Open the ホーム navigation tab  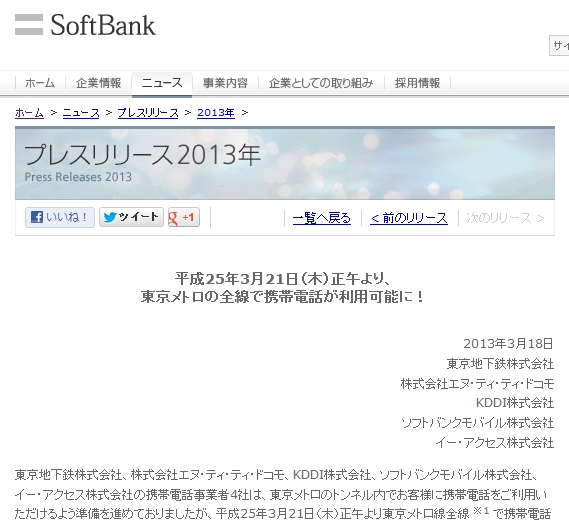(40, 83)
